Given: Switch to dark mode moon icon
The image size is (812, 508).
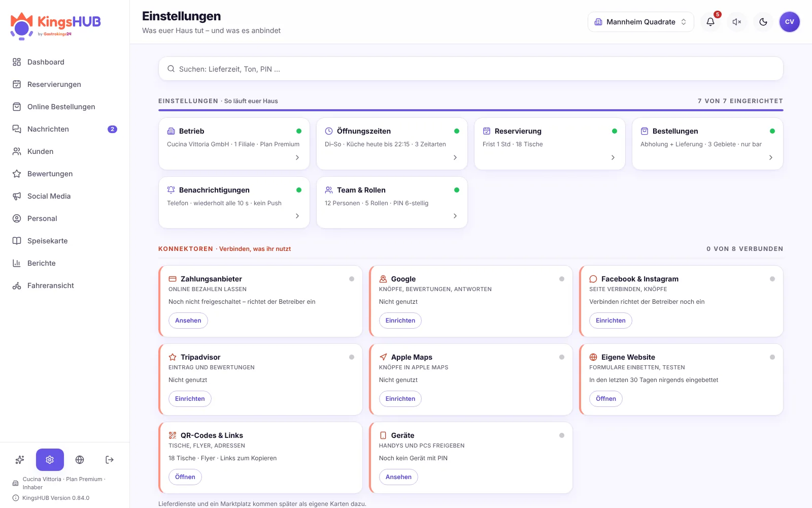Looking at the screenshot, I should click(763, 22).
